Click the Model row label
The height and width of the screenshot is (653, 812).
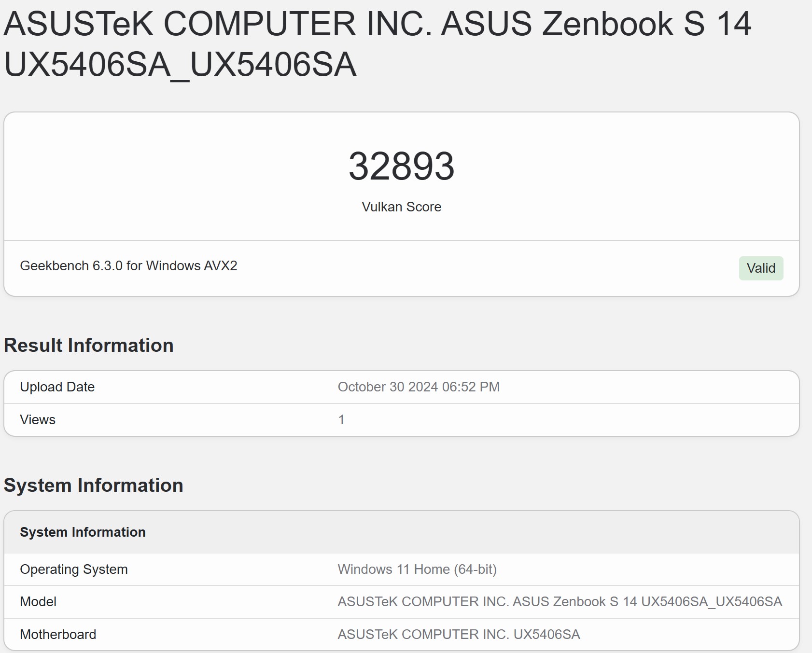coord(38,602)
